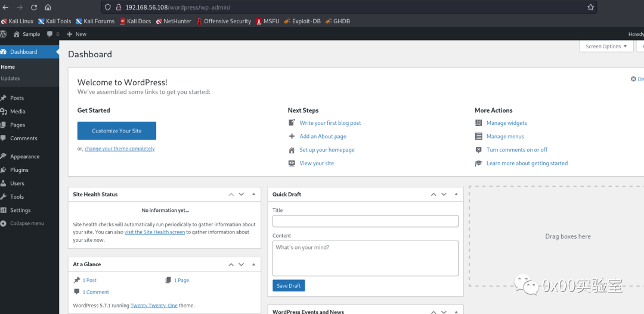Click the browser forward arrow
The image size is (644, 314).
(20, 7)
